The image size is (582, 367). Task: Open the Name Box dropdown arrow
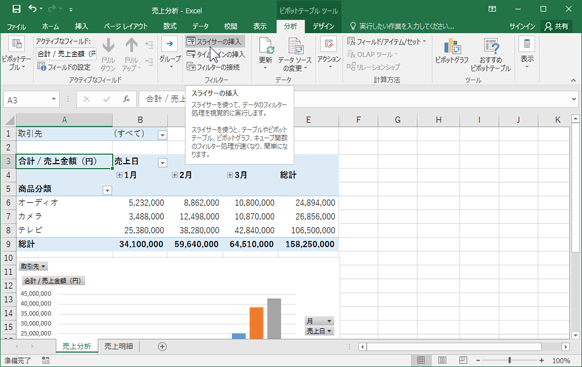click(x=54, y=99)
